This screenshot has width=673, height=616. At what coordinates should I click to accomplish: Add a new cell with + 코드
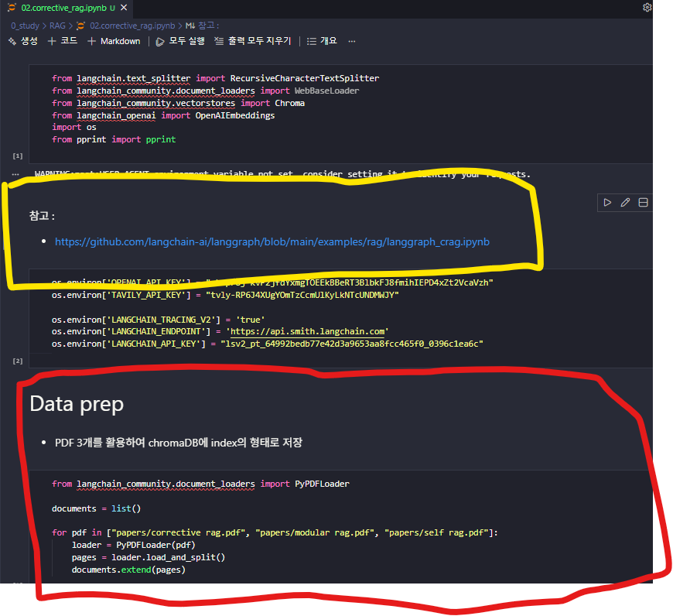coord(63,41)
